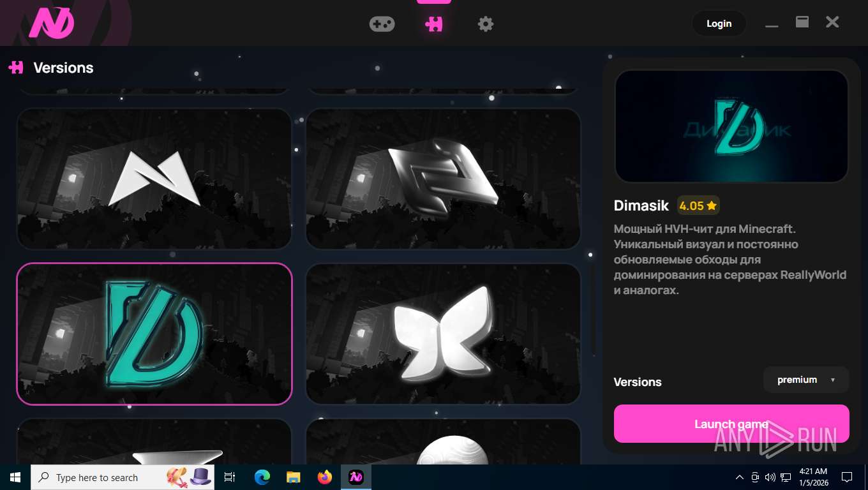Select the white sphere logo card
The width and height of the screenshot is (868, 490).
[443, 442]
